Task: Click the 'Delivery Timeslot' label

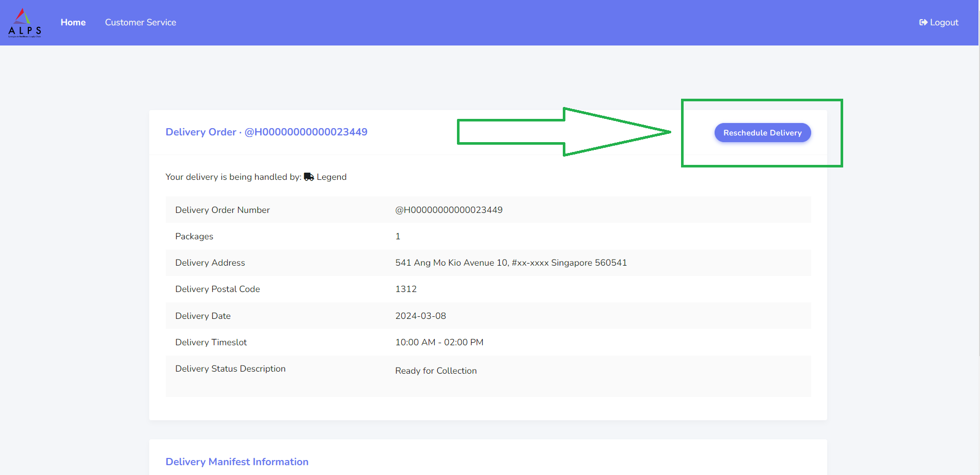Action: click(211, 342)
